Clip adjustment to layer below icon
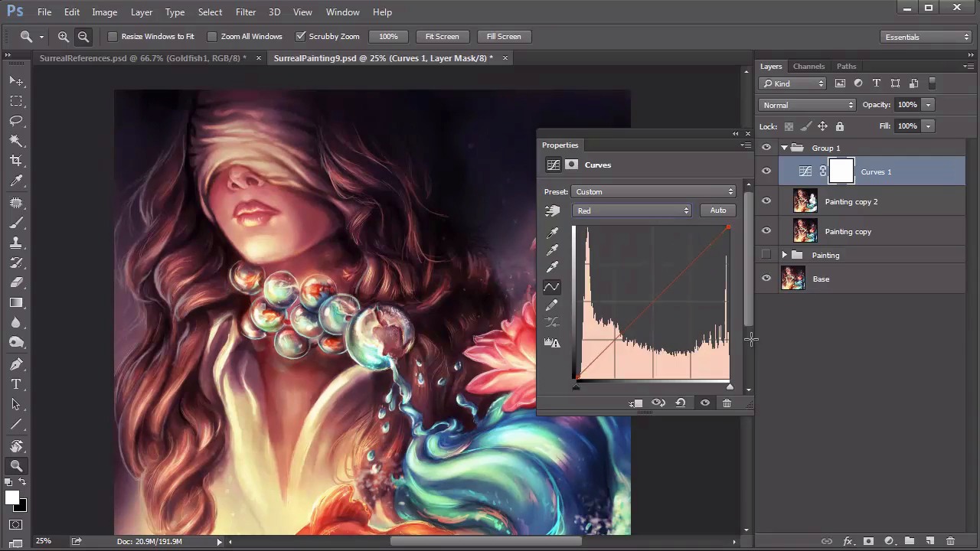 click(636, 403)
